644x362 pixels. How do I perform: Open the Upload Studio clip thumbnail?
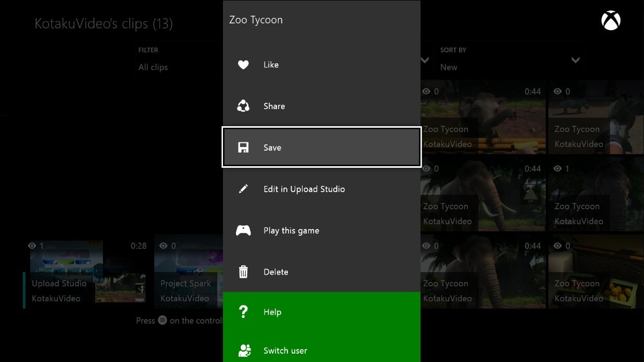point(86,272)
